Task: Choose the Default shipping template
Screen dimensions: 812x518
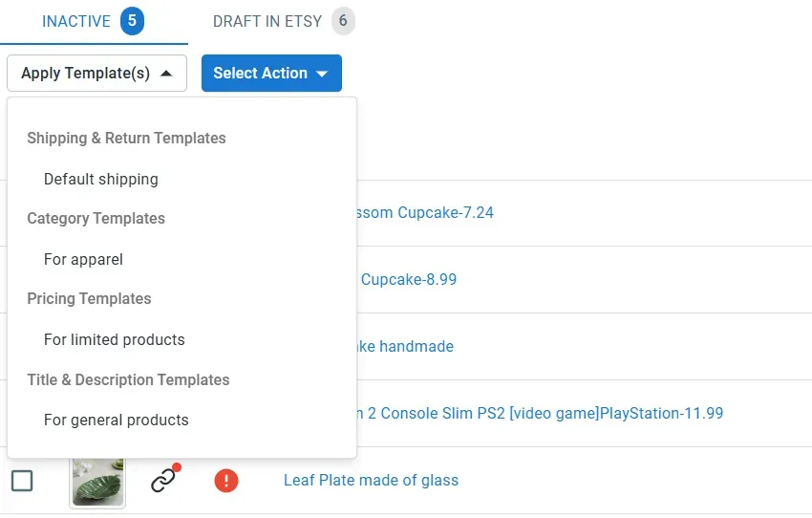Action: pos(101,180)
